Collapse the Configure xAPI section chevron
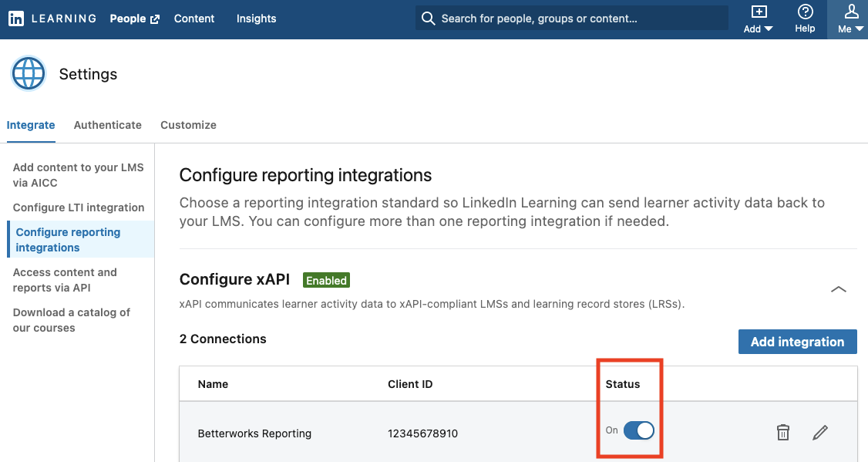This screenshot has width=868, height=462. click(x=838, y=289)
